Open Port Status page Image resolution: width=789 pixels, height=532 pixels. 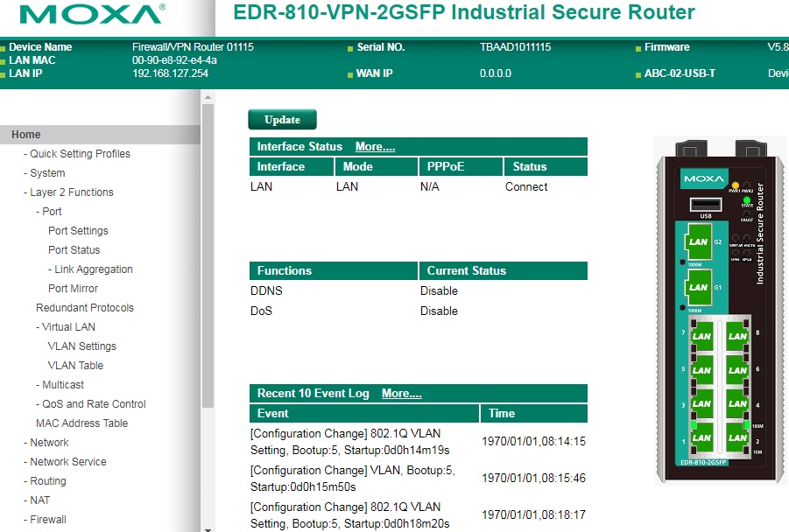click(74, 250)
